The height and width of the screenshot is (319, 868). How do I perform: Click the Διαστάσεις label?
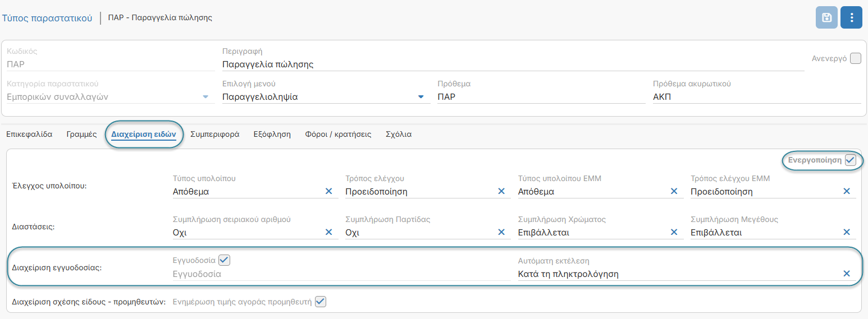pos(33,227)
